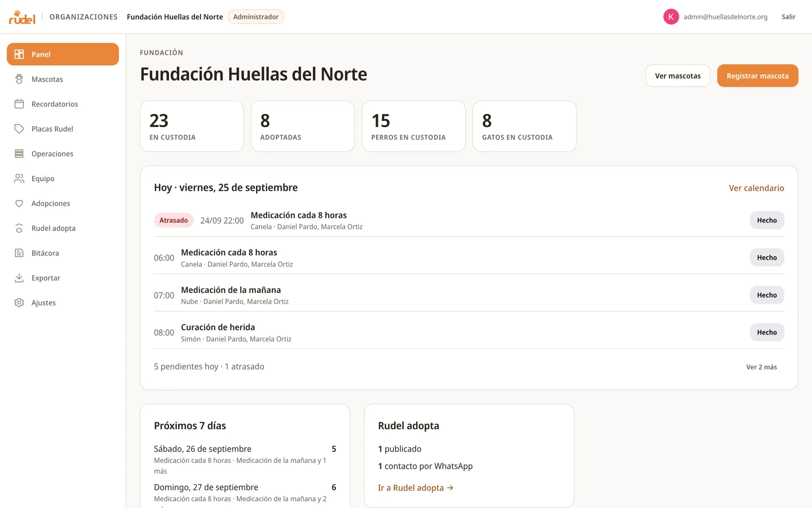The image size is (812, 508).
Task: Select Bitácora in the sidebar
Action: tap(63, 253)
